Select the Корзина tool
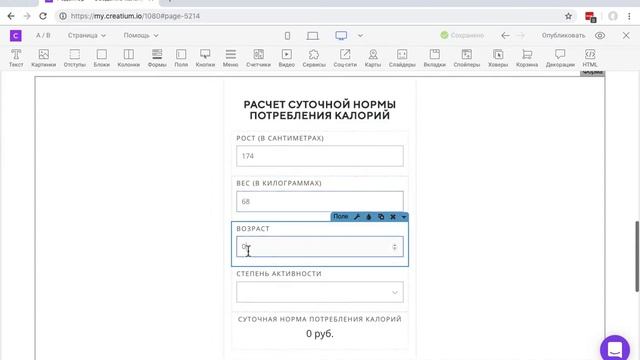The width and height of the screenshot is (640, 360). coord(527,58)
